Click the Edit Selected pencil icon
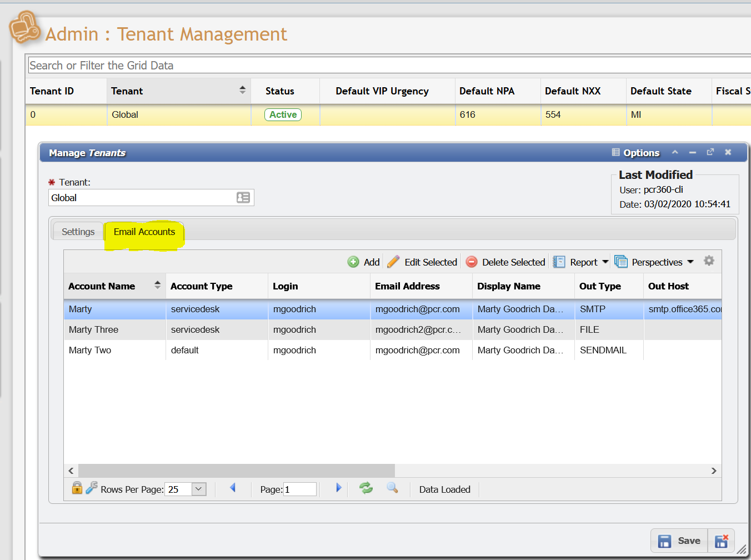Viewport: 751px width, 560px height. [394, 261]
